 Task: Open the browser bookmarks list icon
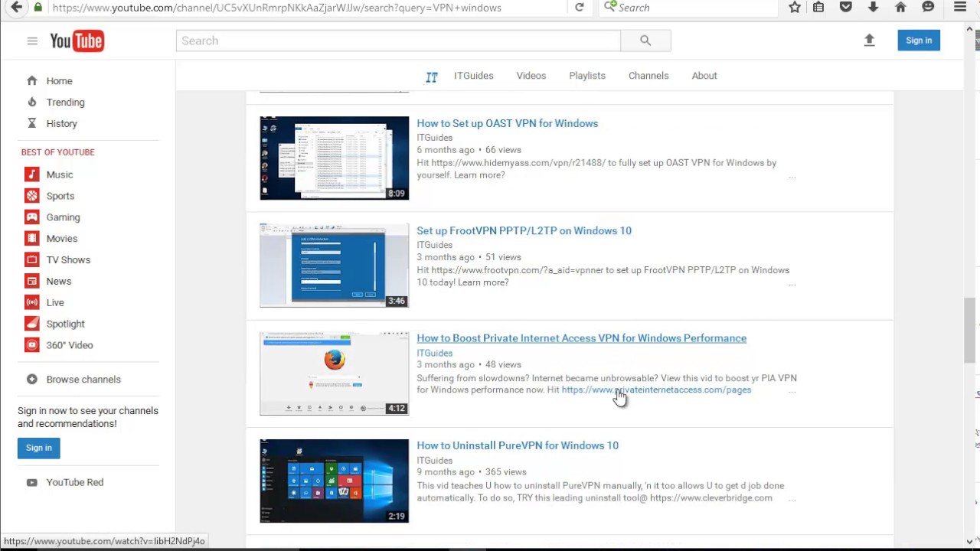(818, 8)
